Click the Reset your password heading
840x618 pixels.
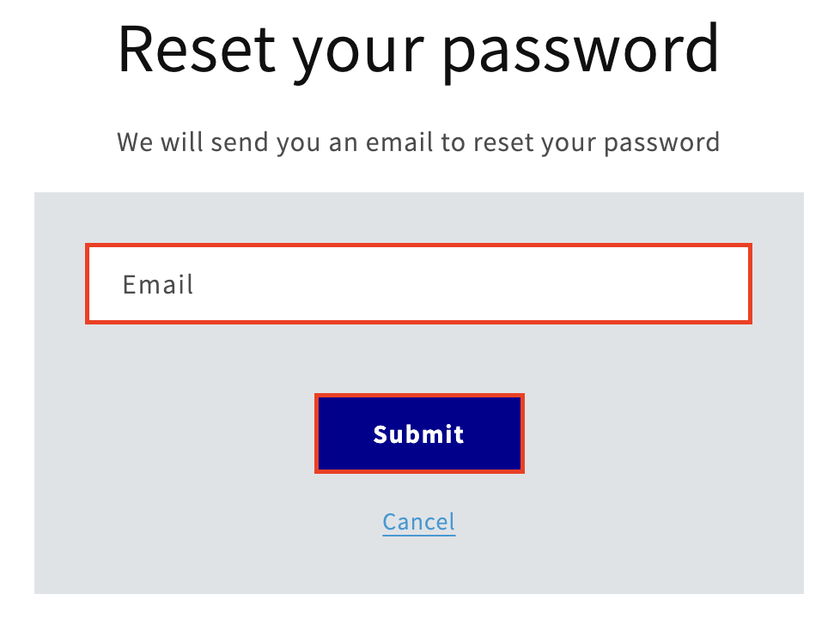[x=418, y=49]
